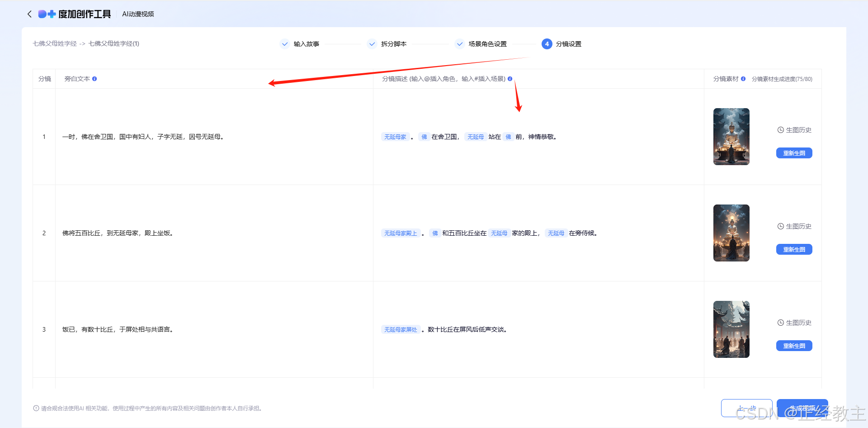This screenshot has height=428, width=868.
Task: Click the 七佛父母姓字经(1) breadcrumb item
Action: click(114, 43)
